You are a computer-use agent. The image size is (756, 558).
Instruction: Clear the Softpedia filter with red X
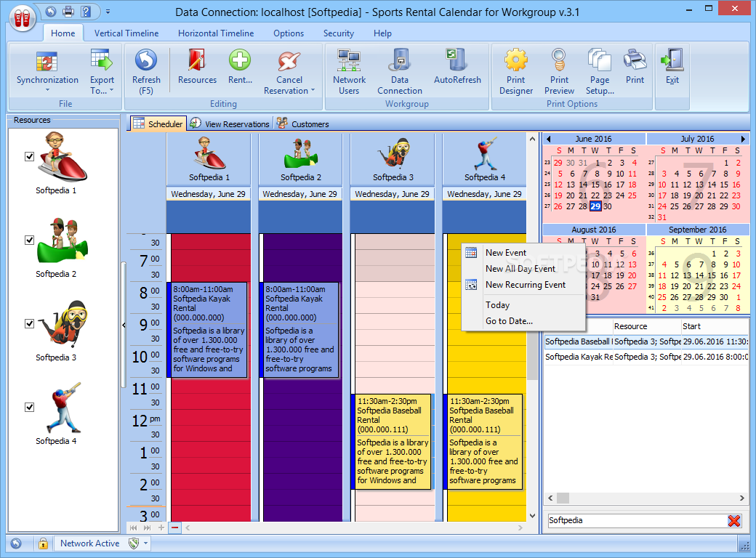pos(733,520)
